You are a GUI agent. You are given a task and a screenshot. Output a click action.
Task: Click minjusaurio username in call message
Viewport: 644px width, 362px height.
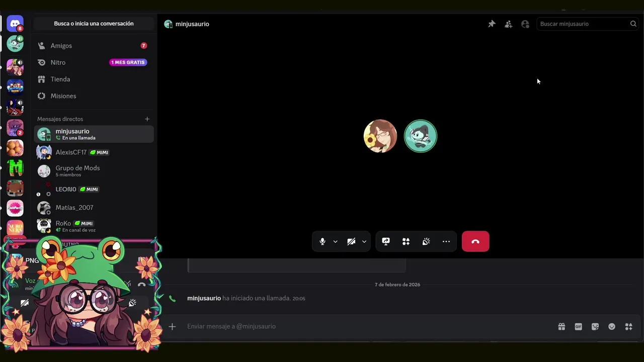[x=204, y=298]
